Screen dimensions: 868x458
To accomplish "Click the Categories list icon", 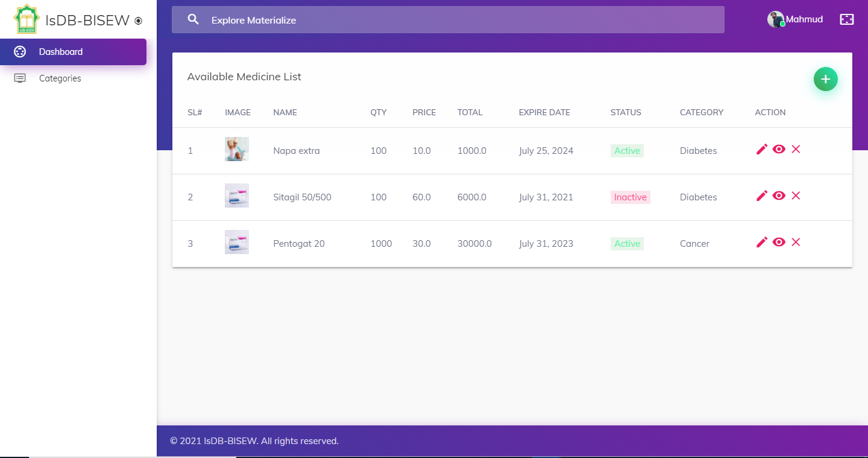I will point(20,78).
